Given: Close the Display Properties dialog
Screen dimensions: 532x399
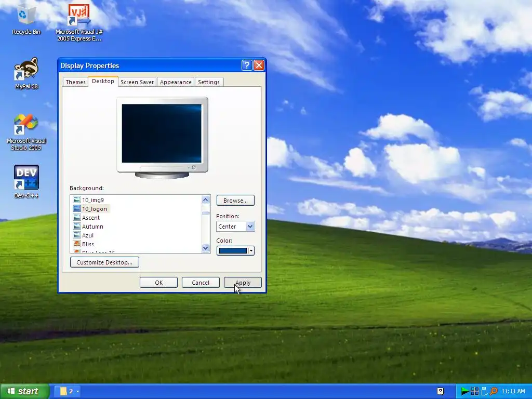Looking at the screenshot, I should pos(259,65).
